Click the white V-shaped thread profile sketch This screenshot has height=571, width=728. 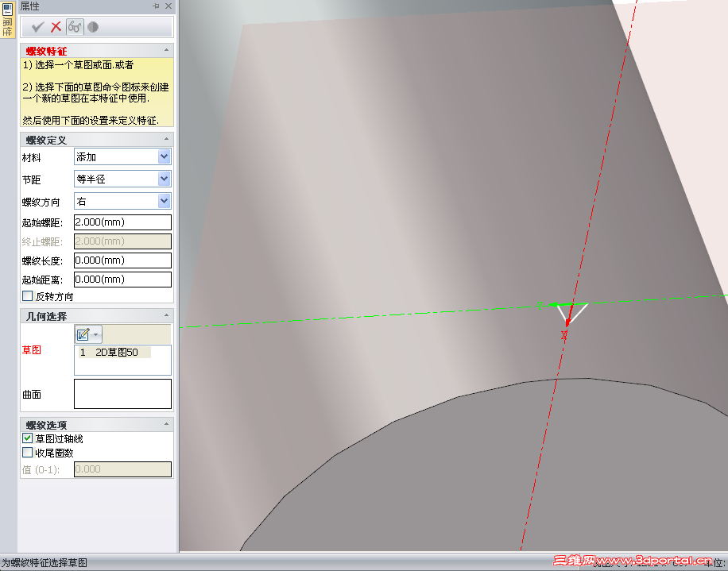click(x=572, y=314)
